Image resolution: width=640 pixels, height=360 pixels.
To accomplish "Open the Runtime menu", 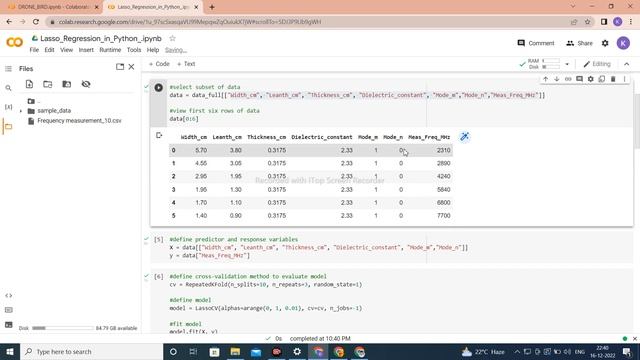I will (x=110, y=50).
